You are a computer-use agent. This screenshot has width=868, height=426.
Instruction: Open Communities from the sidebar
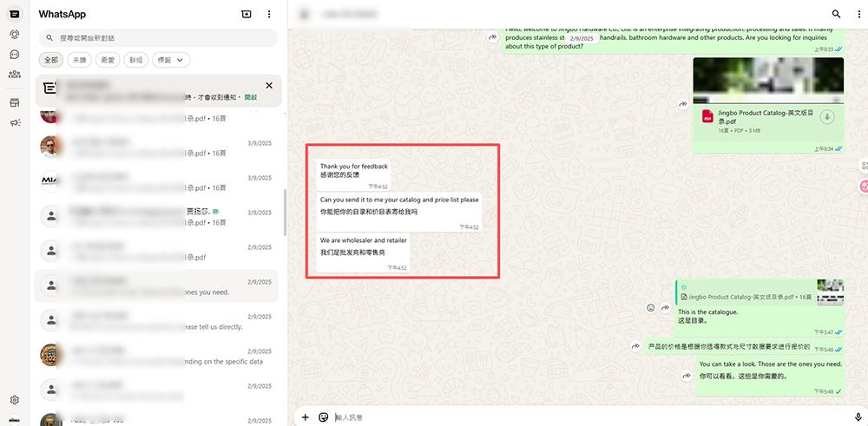(15, 74)
